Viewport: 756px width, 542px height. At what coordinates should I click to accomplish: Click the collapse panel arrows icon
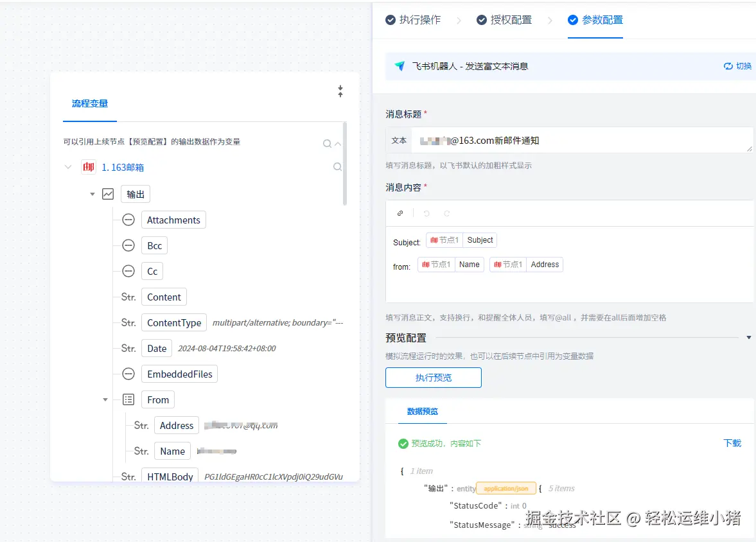[x=340, y=91]
